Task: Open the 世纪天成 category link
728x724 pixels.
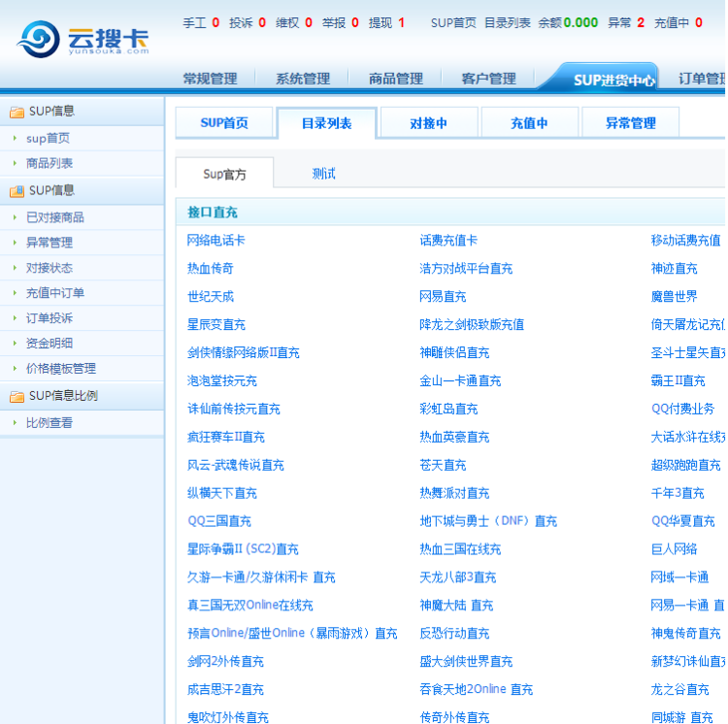Action: click(211, 297)
